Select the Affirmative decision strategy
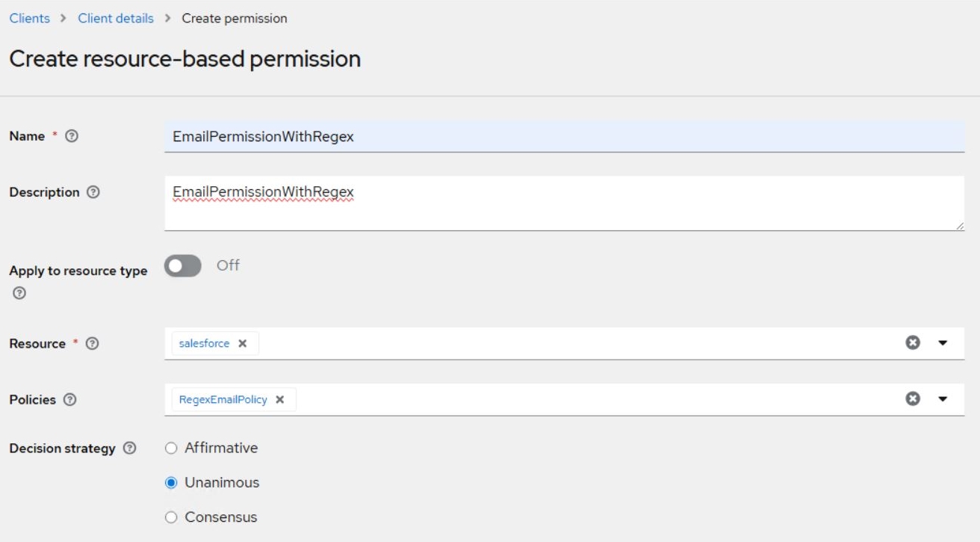The height and width of the screenshot is (542, 980). click(172, 449)
